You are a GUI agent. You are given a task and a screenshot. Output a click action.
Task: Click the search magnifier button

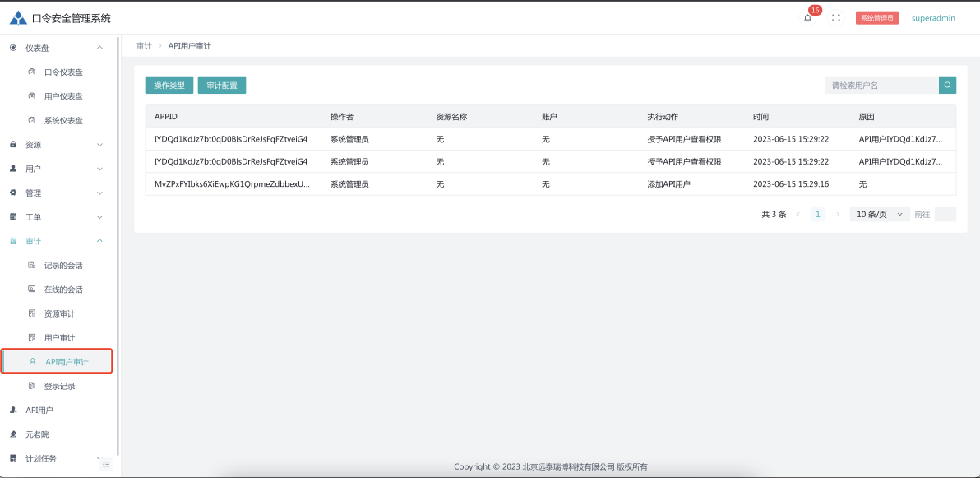click(947, 85)
